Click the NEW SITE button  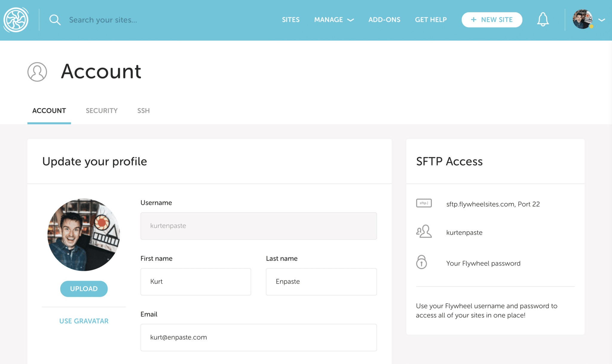point(492,19)
